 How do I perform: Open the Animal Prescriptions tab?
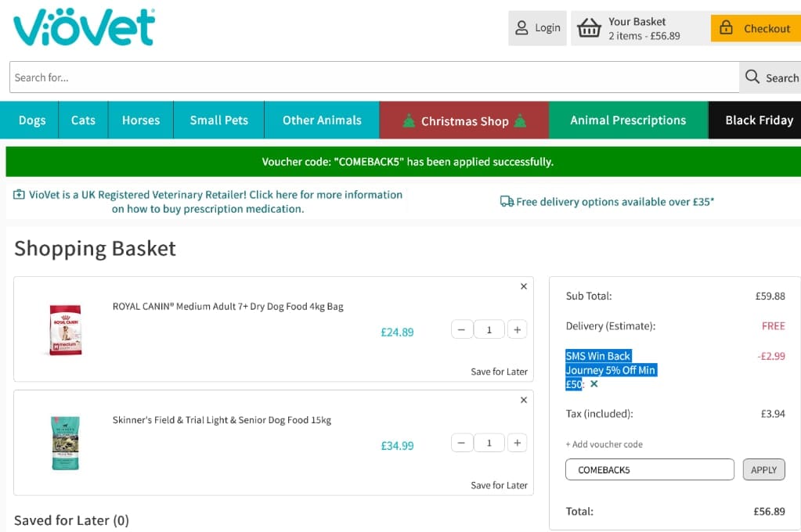(x=628, y=120)
